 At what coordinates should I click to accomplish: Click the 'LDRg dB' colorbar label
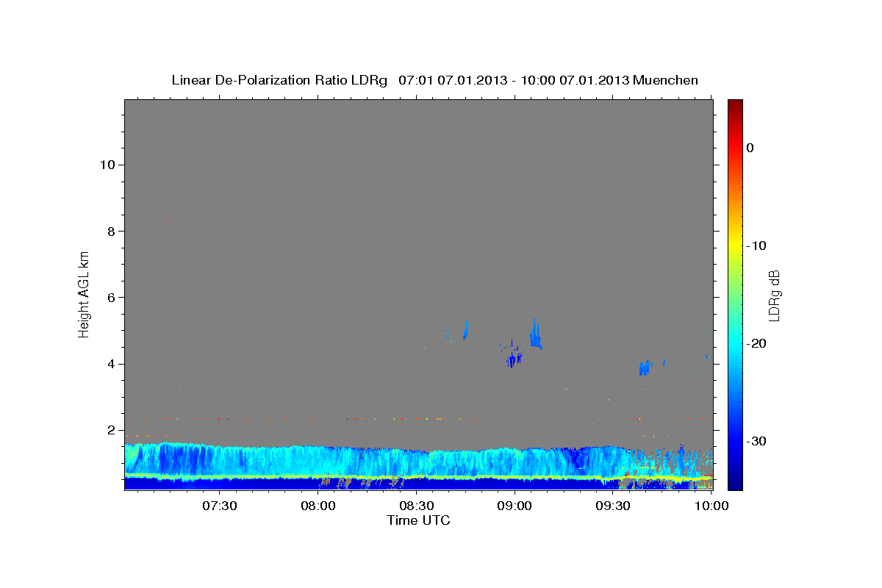(x=773, y=295)
